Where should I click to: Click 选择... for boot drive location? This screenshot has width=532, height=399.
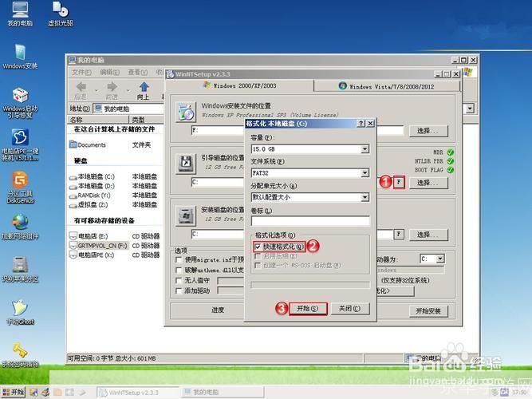[x=428, y=183]
